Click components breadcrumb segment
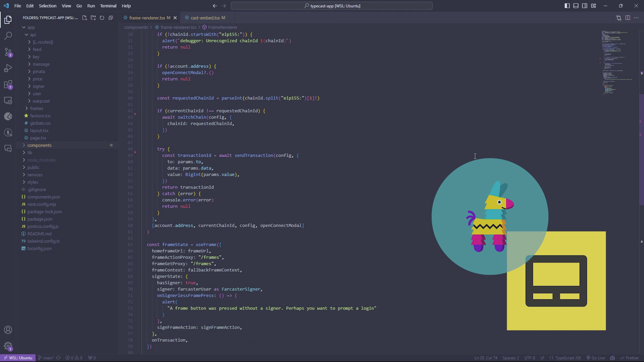 coord(136,27)
